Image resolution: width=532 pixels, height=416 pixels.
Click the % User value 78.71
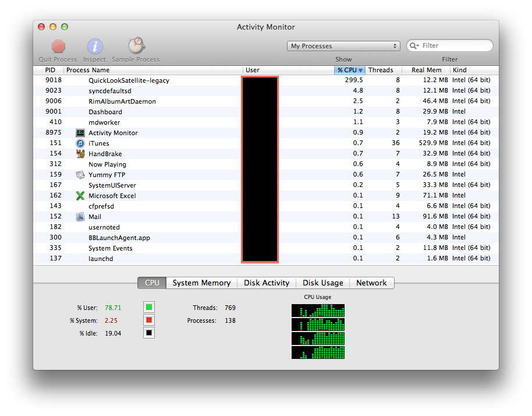[113, 308]
